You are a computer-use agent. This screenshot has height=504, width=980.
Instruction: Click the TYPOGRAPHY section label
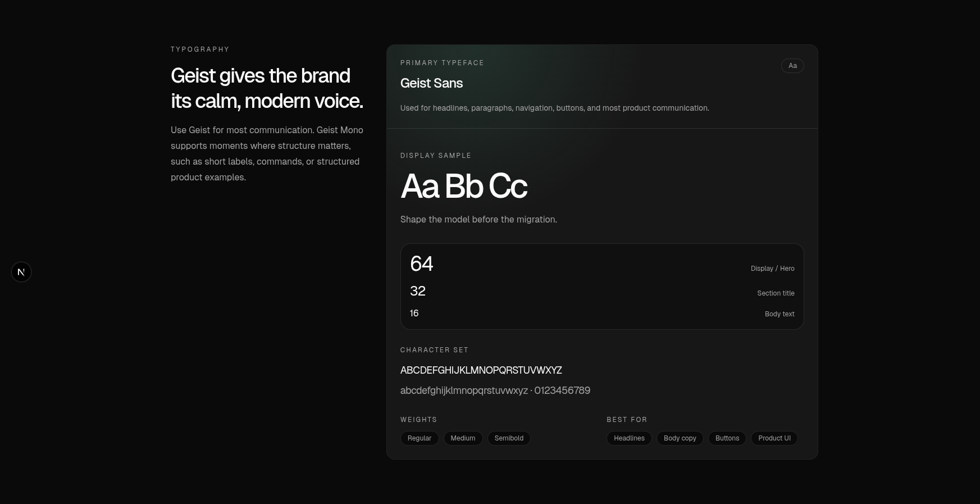[x=200, y=49]
